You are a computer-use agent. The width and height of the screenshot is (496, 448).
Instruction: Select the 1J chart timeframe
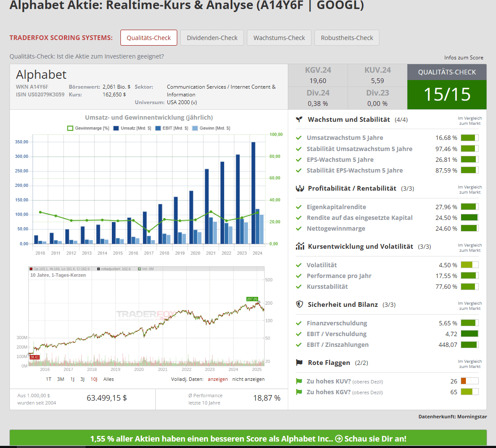pyautogui.click(x=72, y=379)
